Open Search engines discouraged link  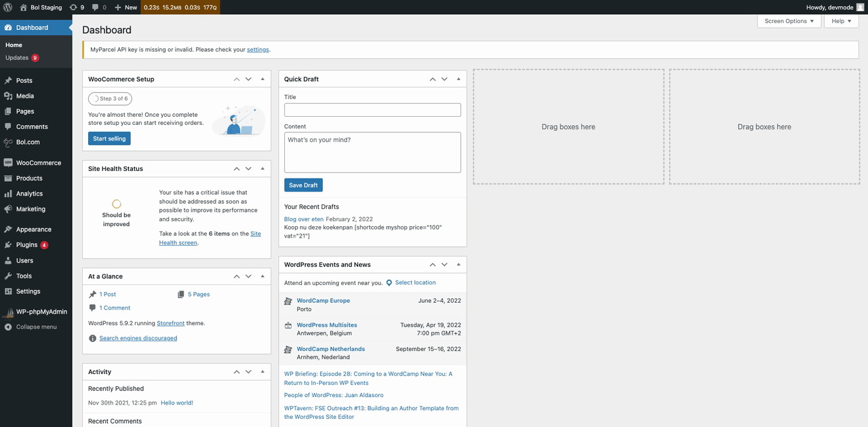(138, 338)
